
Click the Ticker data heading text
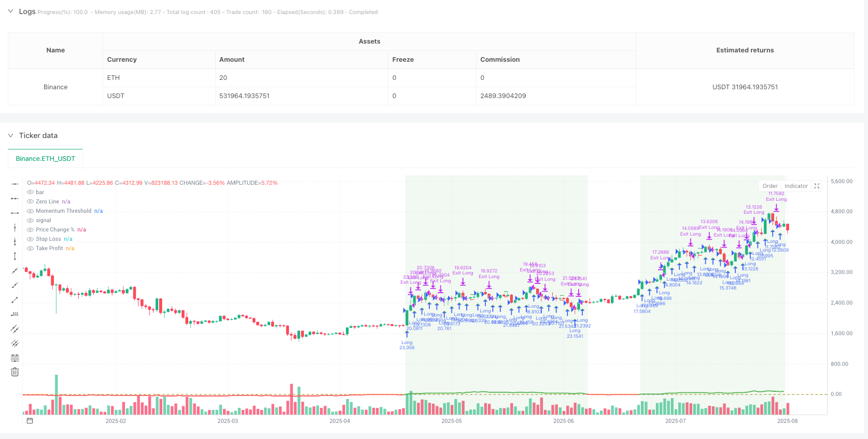pyautogui.click(x=38, y=135)
